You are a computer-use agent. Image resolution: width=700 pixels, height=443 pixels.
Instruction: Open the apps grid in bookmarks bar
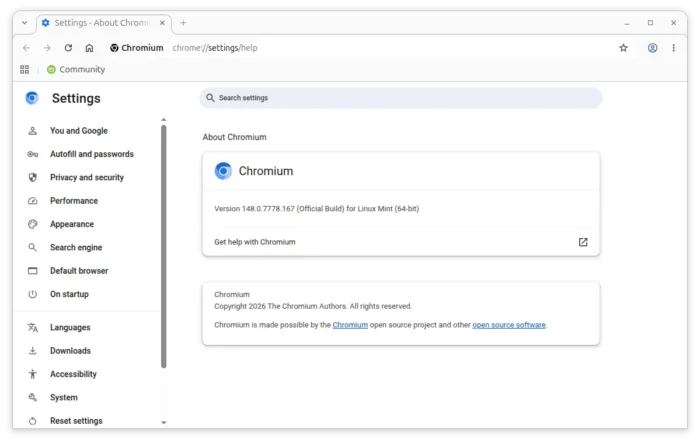(25, 69)
